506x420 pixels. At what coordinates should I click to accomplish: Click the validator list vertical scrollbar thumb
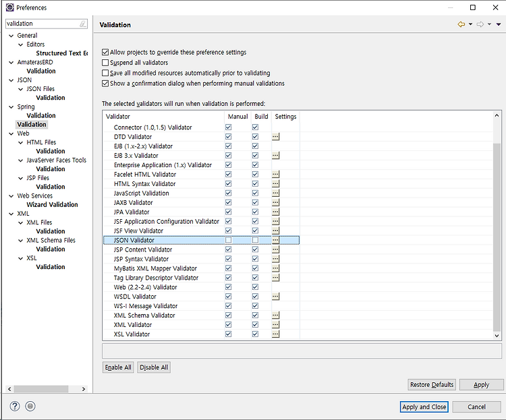click(x=497, y=237)
